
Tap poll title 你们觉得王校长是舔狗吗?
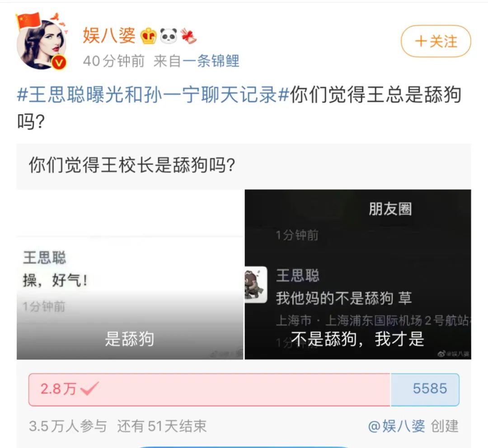(132, 165)
